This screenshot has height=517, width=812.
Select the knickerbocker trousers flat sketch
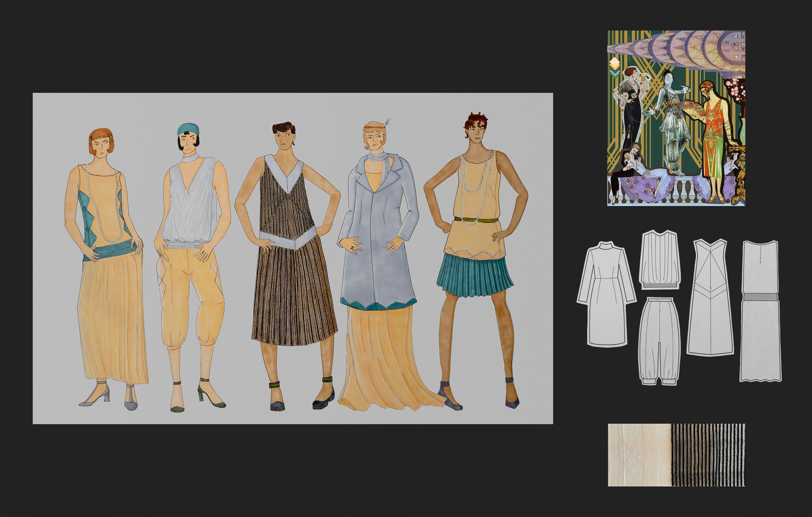[659, 341]
